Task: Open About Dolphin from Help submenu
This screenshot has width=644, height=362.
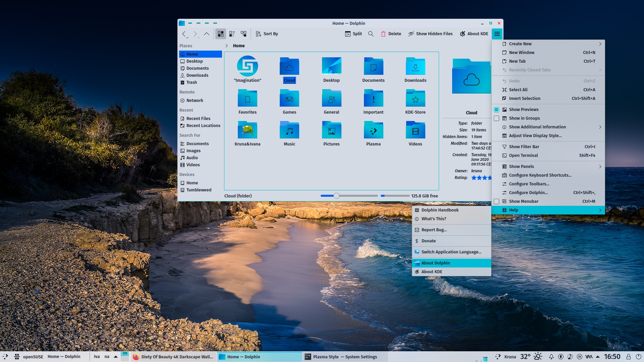Action: (451, 263)
